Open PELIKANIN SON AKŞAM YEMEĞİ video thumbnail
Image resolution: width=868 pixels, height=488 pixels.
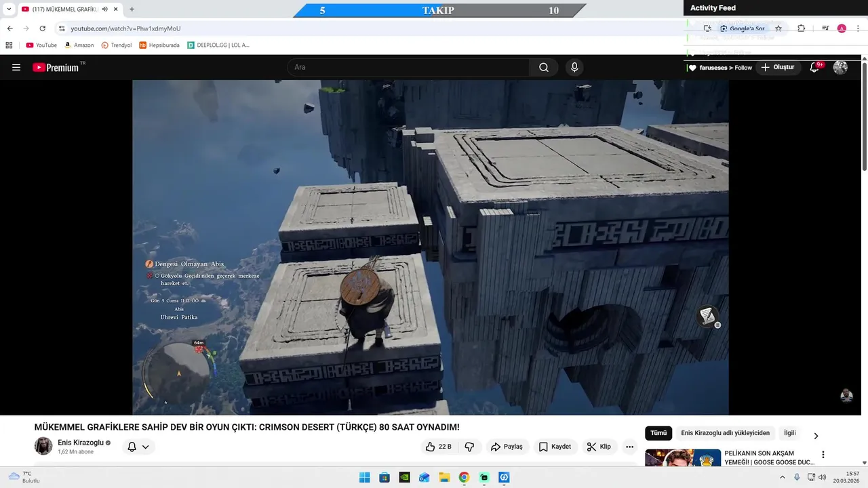pyautogui.click(x=683, y=457)
